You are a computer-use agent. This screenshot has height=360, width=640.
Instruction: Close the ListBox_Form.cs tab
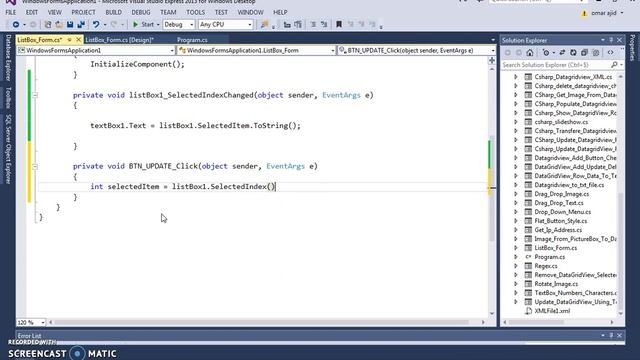[79, 40]
